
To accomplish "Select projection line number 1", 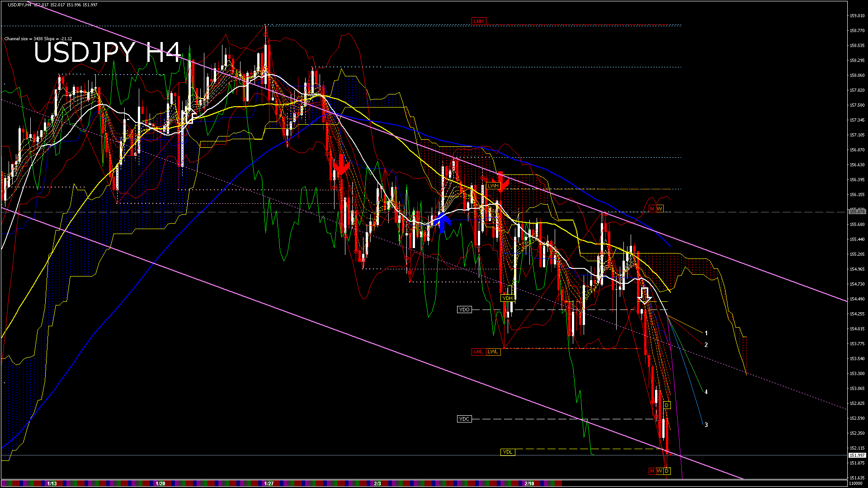I will point(706,333).
